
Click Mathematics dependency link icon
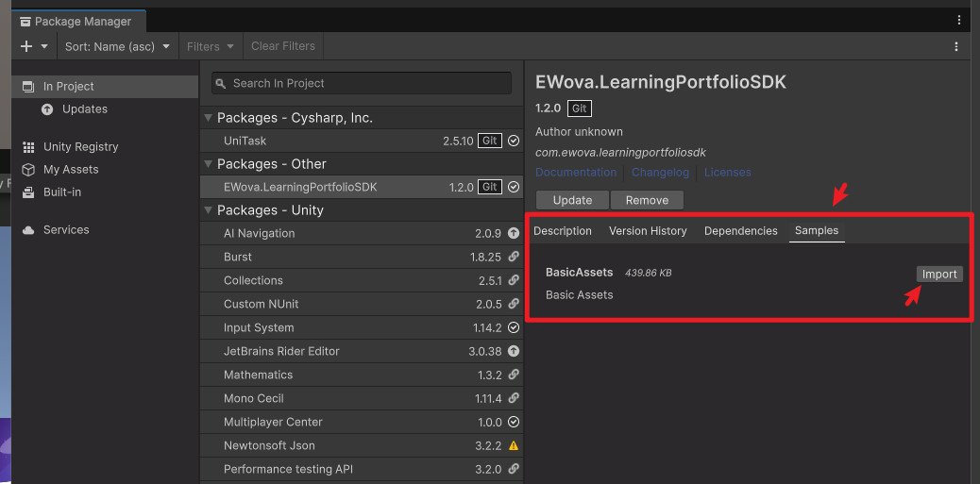tap(514, 375)
